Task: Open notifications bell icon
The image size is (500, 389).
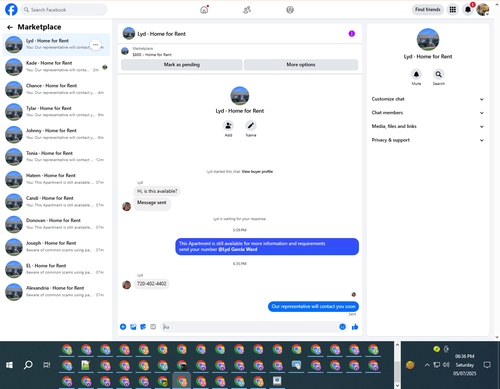Action: [x=468, y=10]
